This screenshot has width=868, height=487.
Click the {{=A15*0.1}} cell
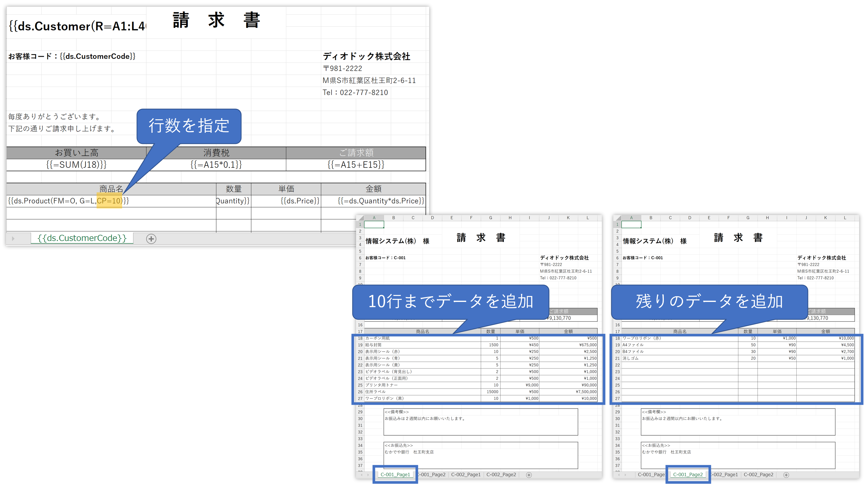216,165
